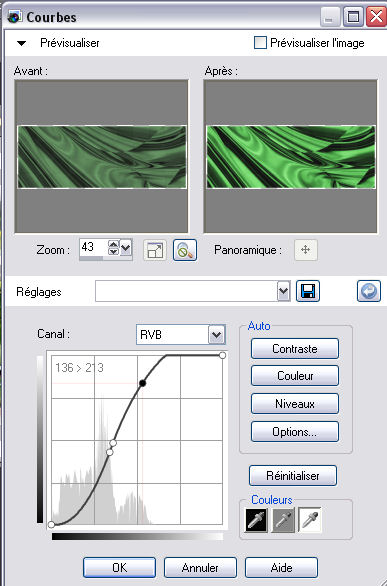Select the gray point eyedropper
This screenshot has width=387, height=586.
[283, 520]
